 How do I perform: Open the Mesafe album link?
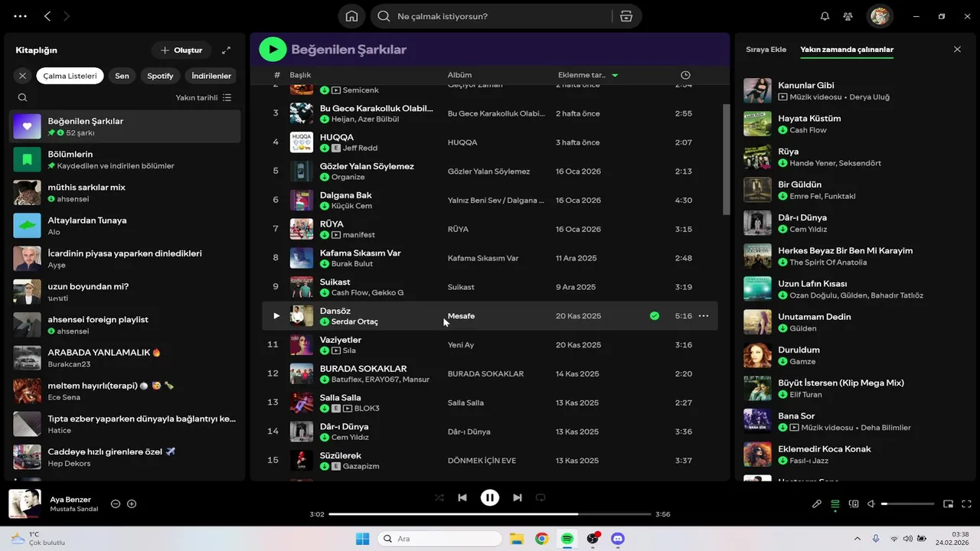click(461, 316)
